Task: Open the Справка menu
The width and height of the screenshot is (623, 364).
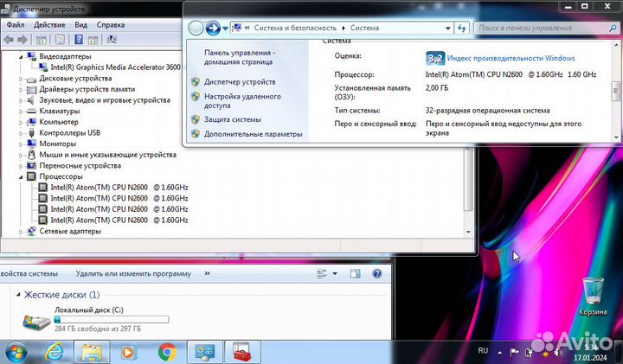Action: (111, 24)
